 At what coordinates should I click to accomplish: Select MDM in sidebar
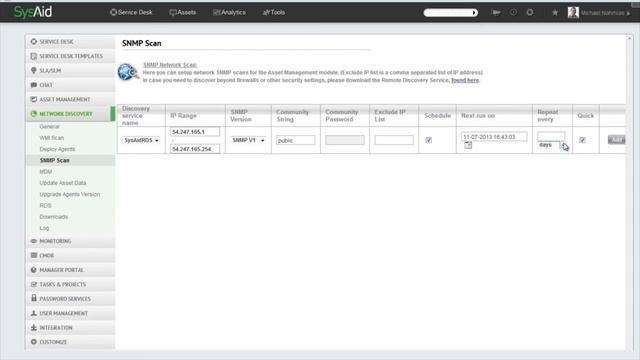click(x=46, y=172)
